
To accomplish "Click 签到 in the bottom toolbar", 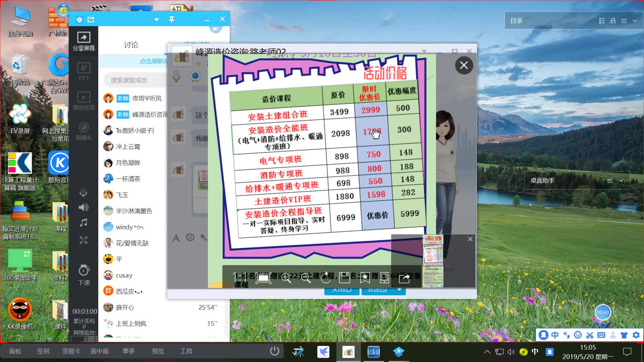I will click(43, 351).
